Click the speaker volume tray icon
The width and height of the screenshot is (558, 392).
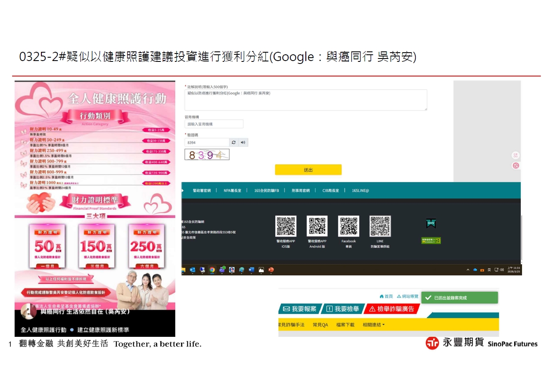click(x=502, y=270)
